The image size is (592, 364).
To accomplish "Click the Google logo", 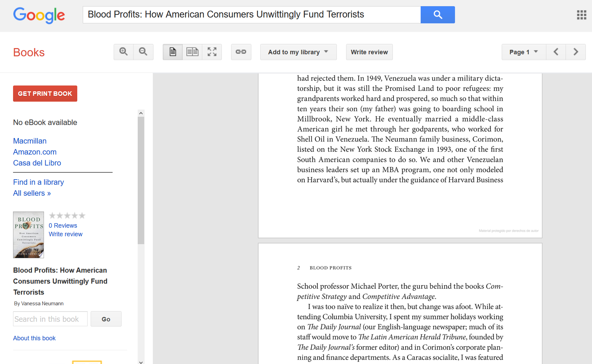I will [x=39, y=15].
